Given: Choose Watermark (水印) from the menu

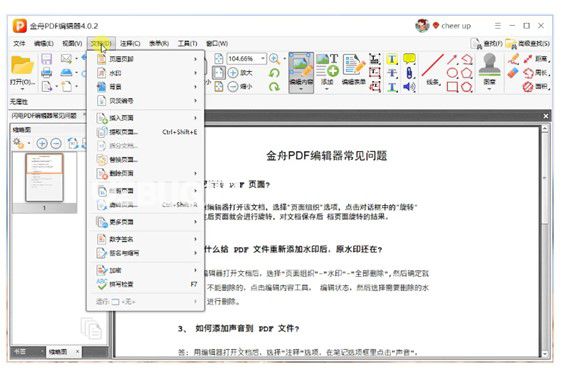Looking at the screenshot, I should coord(146,73).
